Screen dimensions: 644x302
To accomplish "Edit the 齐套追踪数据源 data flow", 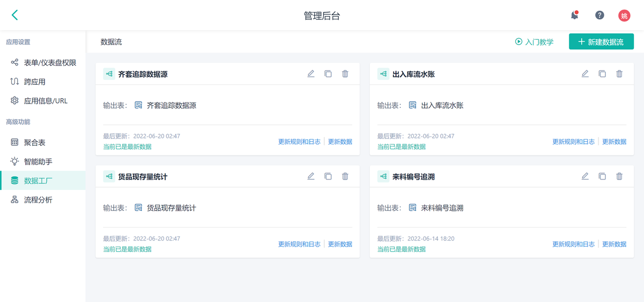I will coord(311,74).
